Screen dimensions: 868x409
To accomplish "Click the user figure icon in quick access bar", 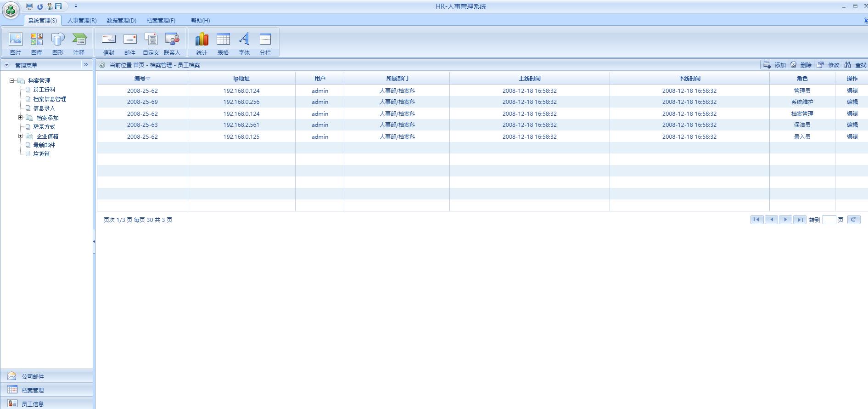I will (50, 6).
